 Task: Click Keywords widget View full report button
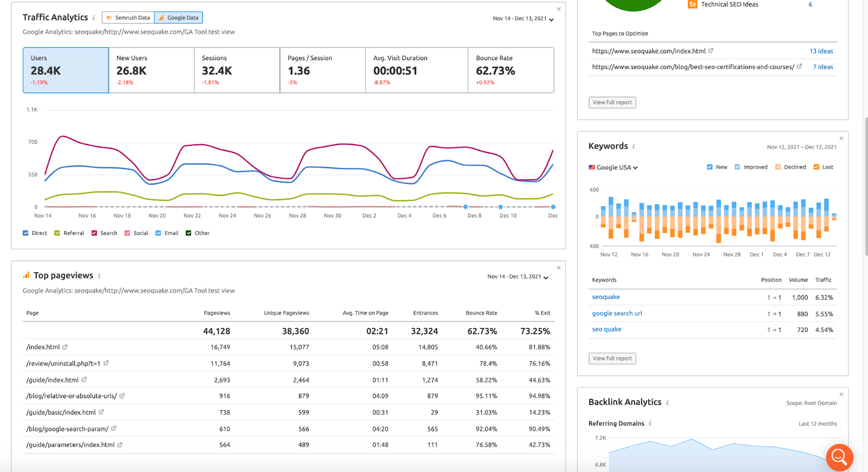(x=612, y=358)
